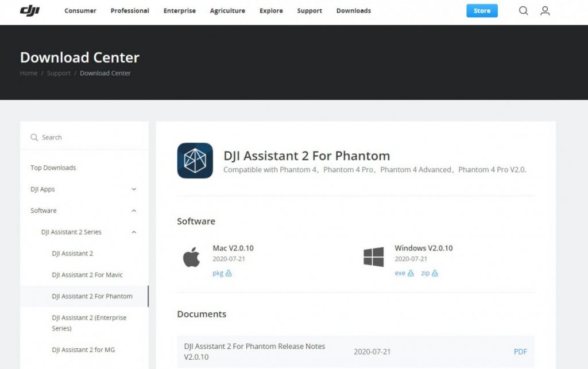Click the Software section heading
This screenshot has width=588, height=369.
point(196,221)
